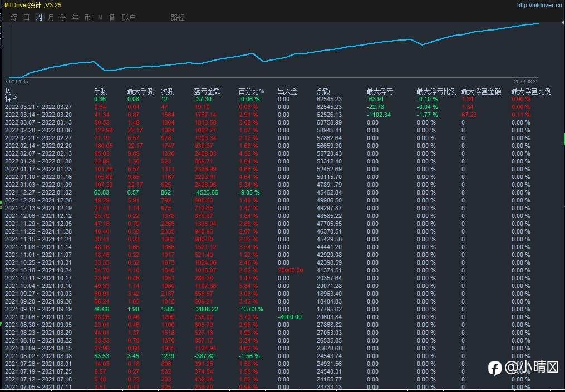
Task: Click the 次数 column header
Action: coord(167,91)
